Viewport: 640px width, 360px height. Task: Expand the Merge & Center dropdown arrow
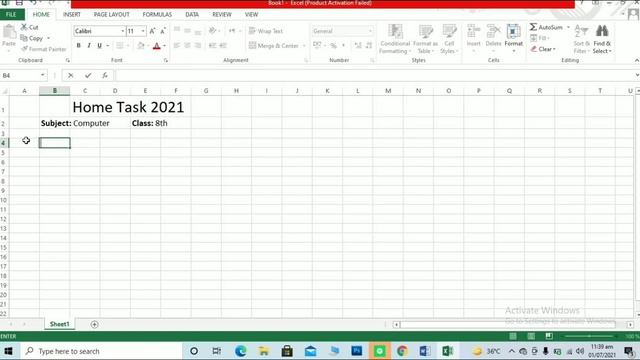point(304,46)
